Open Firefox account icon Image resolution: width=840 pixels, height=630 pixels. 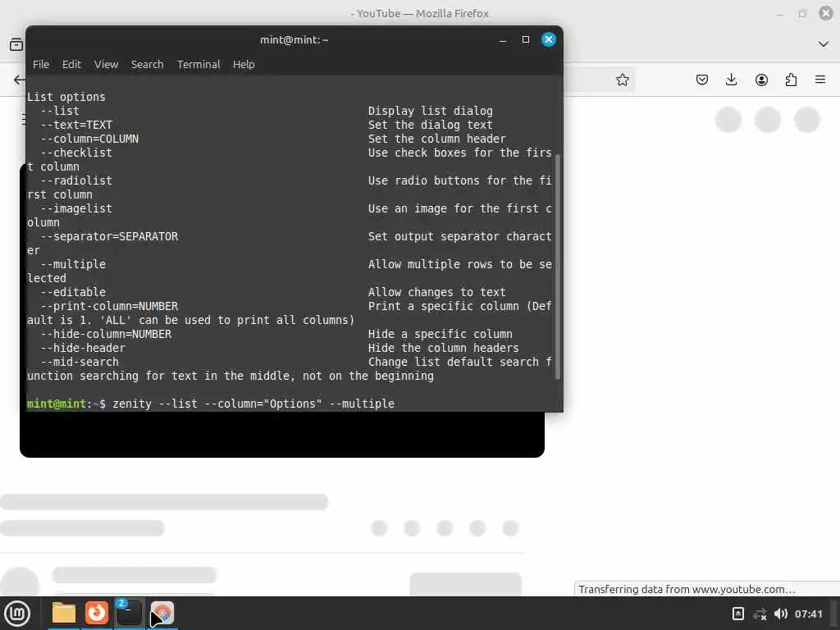(761, 80)
